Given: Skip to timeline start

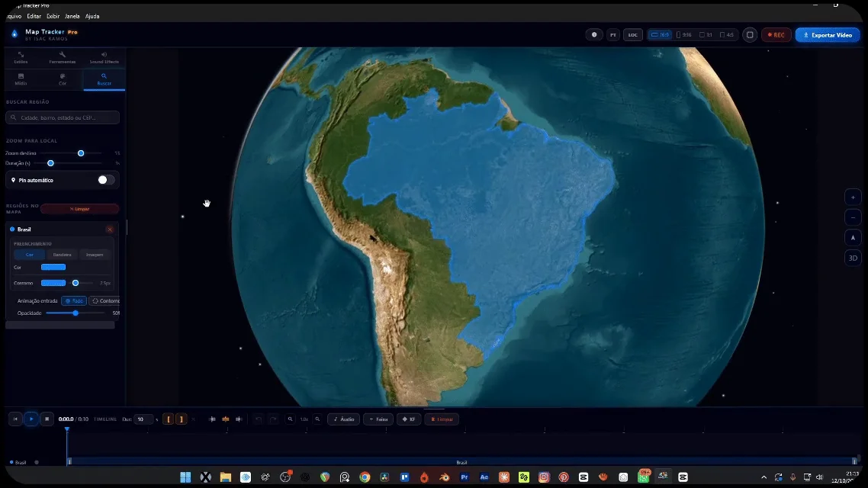Looking at the screenshot, I should tap(15, 419).
